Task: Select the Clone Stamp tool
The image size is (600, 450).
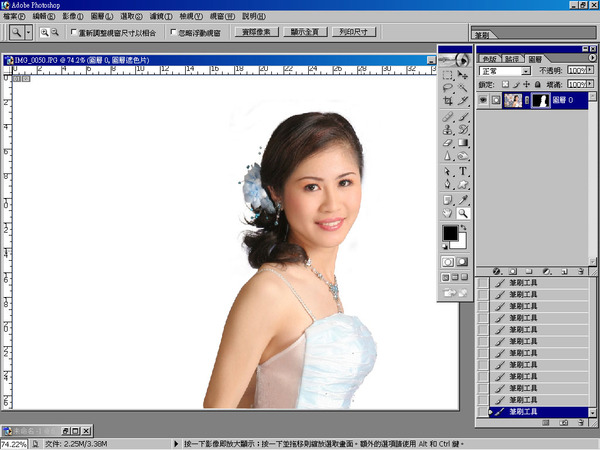Action: pyautogui.click(x=447, y=130)
